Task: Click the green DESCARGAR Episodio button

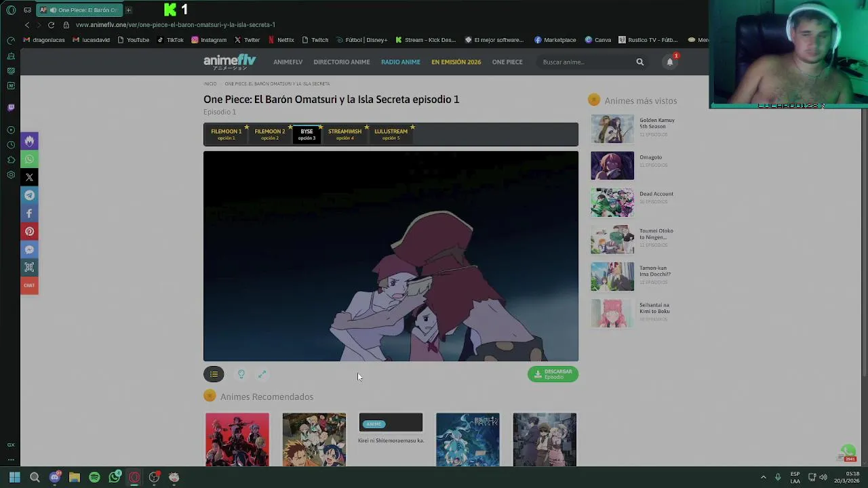Action: (x=553, y=374)
